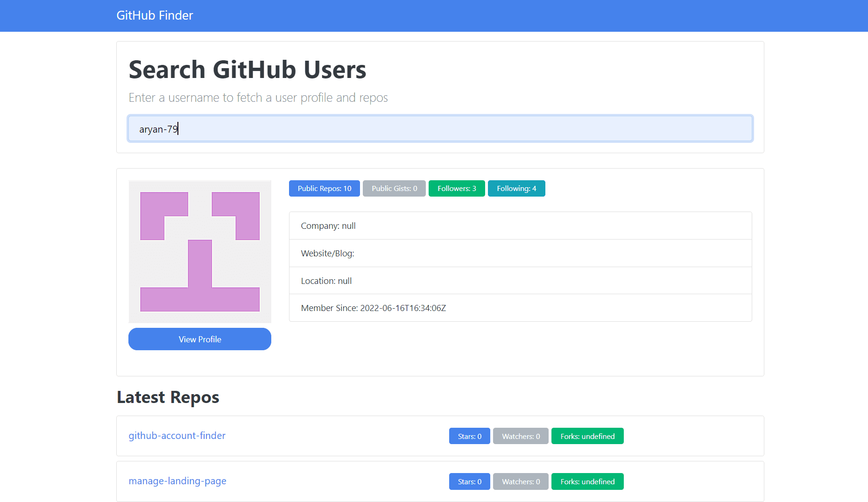The height and width of the screenshot is (502, 868).
Task: Click the Company: null list row
Action: 520,226
